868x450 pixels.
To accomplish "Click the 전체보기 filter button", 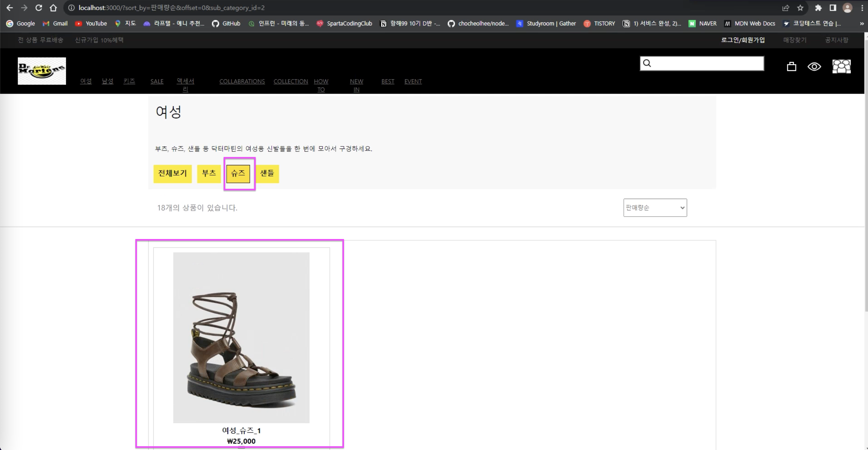I will pos(172,173).
